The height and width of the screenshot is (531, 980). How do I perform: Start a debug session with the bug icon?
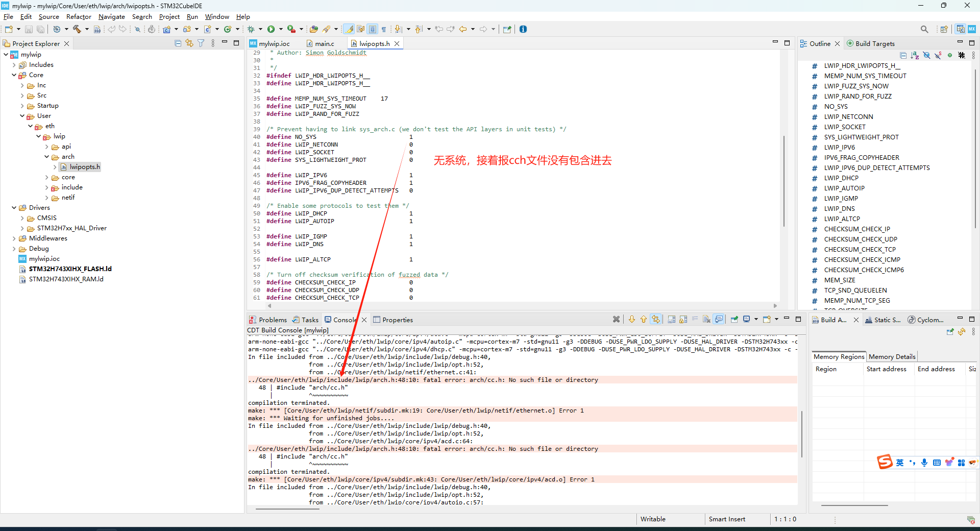click(x=251, y=29)
